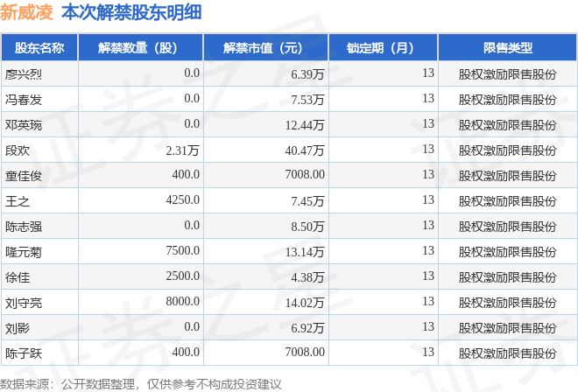This screenshot has height=392, width=578.
Task: Click the 锁定期（月） column header
Action: click(383, 47)
